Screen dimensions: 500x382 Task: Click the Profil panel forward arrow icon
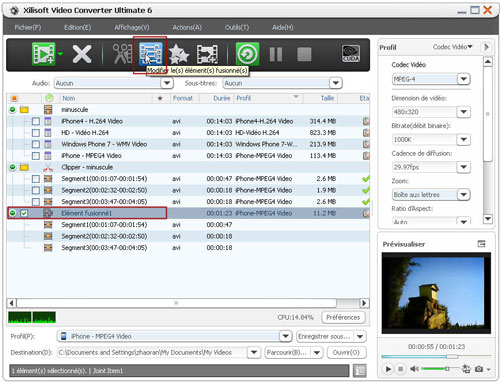(x=486, y=47)
